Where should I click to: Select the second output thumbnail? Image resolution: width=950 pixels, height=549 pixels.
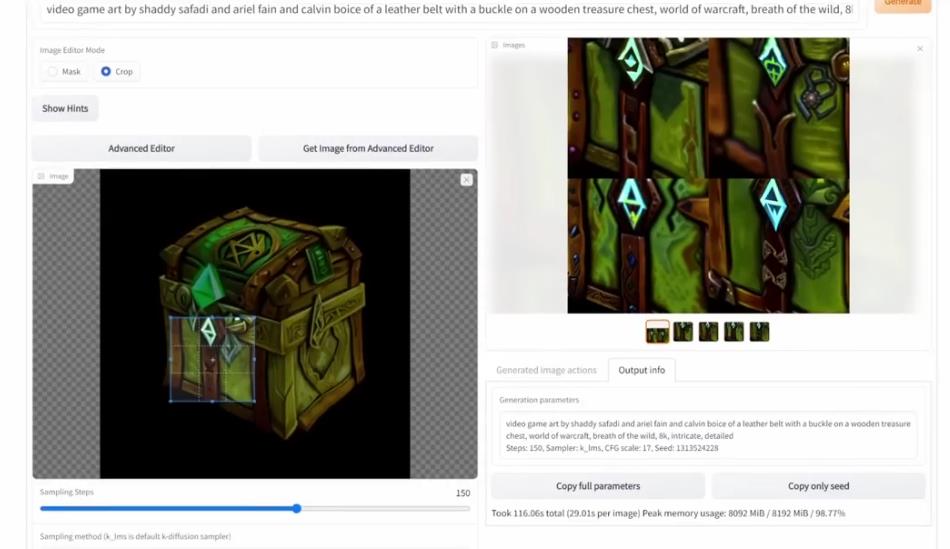click(683, 332)
